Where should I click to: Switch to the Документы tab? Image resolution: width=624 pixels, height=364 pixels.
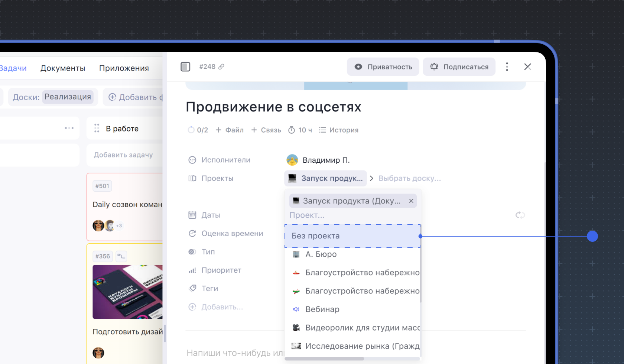pos(63,68)
